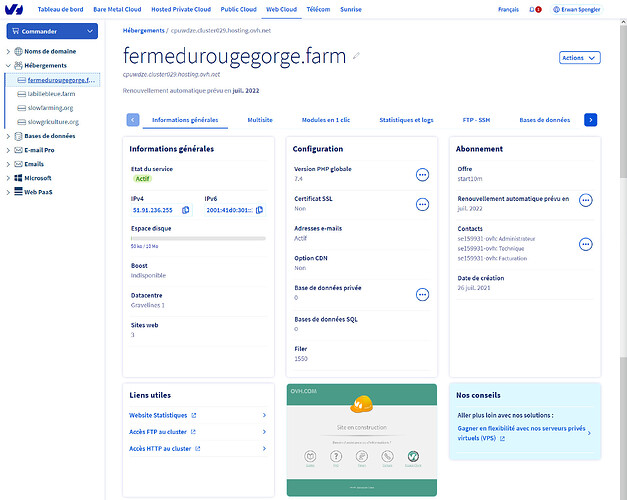Open Bare Metal Cloud section

coord(117,9)
